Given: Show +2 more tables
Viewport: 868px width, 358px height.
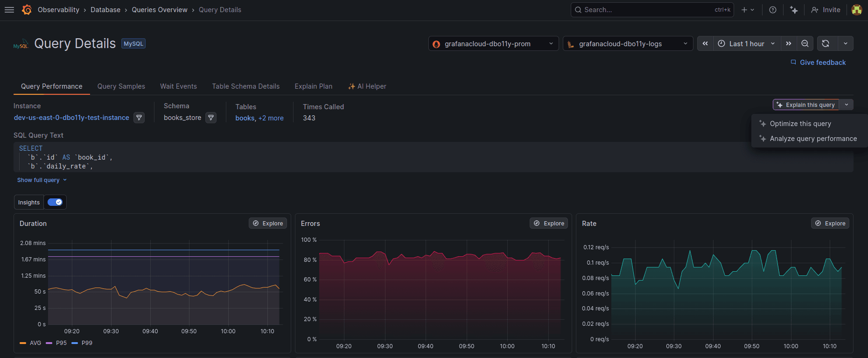Looking at the screenshot, I should click(271, 118).
